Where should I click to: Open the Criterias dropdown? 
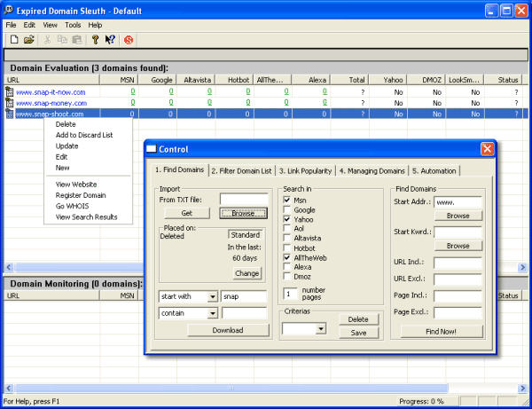click(321, 328)
